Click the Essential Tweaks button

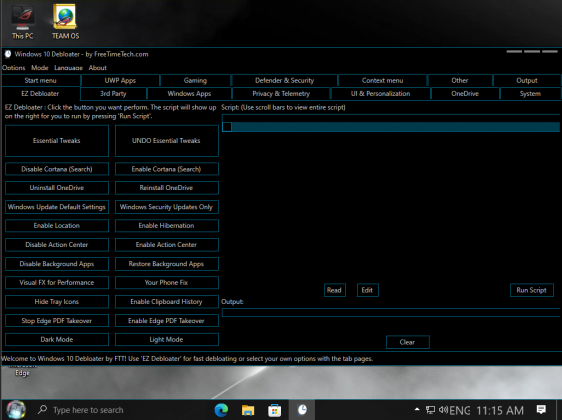(57, 140)
